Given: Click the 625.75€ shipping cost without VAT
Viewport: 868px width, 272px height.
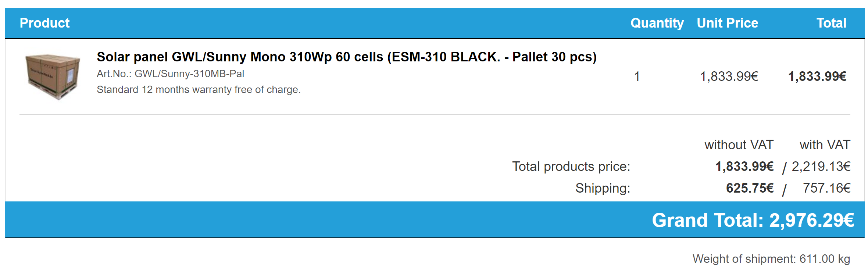Looking at the screenshot, I should pos(750,188).
